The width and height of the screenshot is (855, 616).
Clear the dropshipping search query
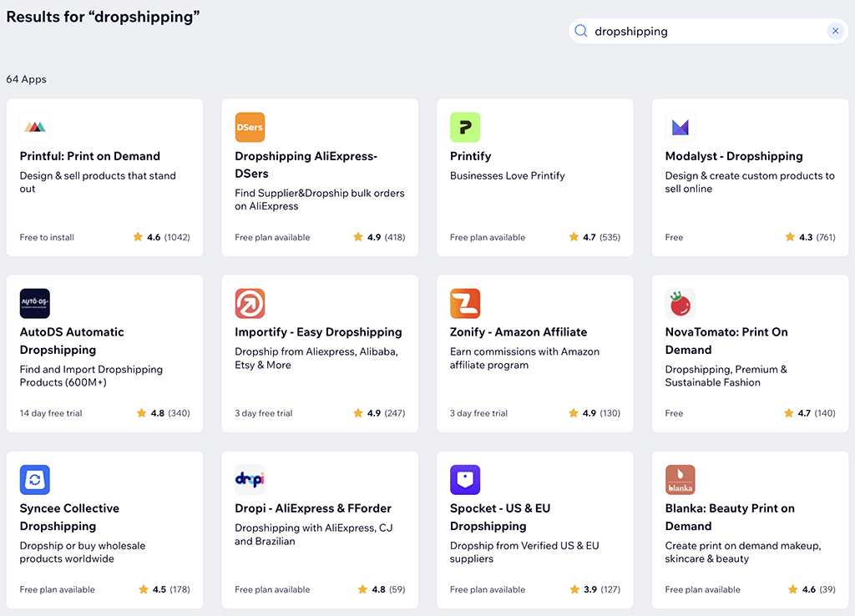835,31
